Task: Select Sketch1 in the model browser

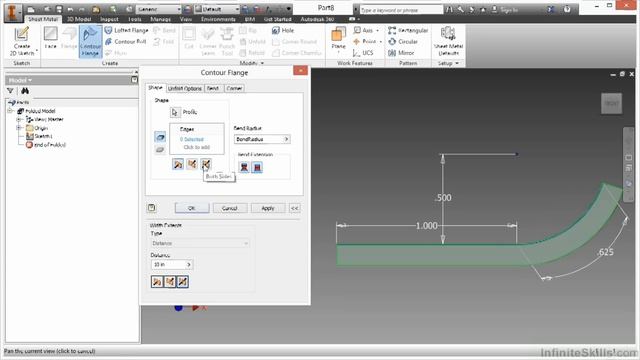Action: (x=39, y=136)
